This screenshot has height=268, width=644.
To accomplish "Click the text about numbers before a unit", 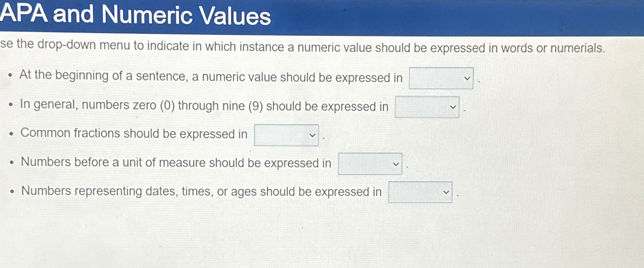I will [x=175, y=162].
